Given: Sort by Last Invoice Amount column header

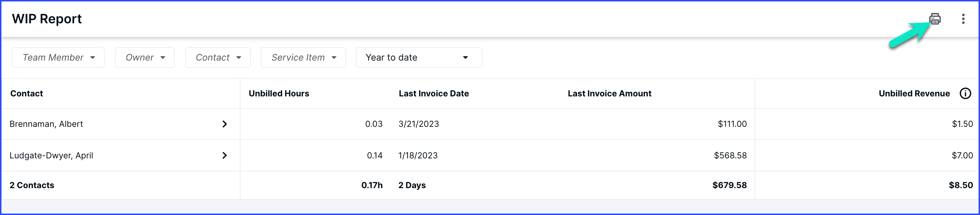Looking at the screenshot, I should (610, 94).
